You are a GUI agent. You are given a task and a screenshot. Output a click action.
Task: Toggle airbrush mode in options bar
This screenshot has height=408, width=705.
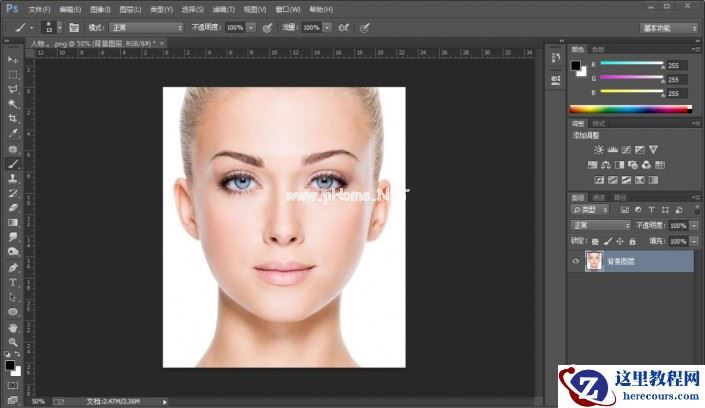[344, 28]
